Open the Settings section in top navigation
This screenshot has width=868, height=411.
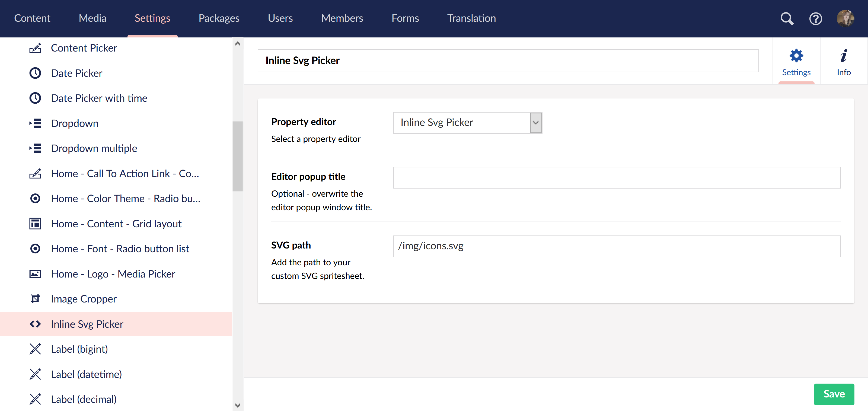[x=152, y=18]
